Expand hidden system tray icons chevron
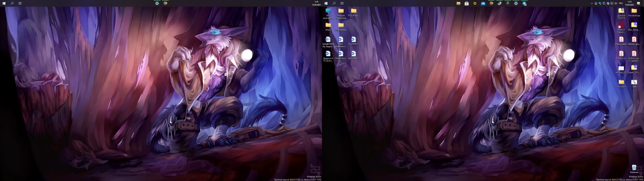This screenshot has width=644, height=181. coord(592,3)
